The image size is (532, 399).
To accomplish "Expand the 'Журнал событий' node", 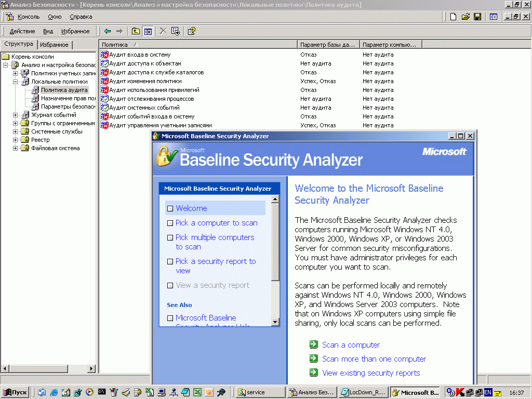I will pyautogui.click(x=15, y=115).
